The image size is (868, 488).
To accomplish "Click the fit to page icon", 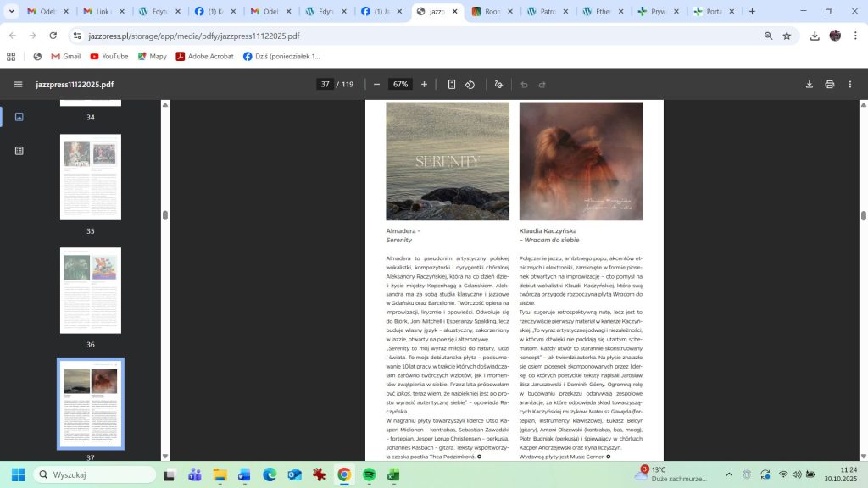I will (x=452, y=85).
